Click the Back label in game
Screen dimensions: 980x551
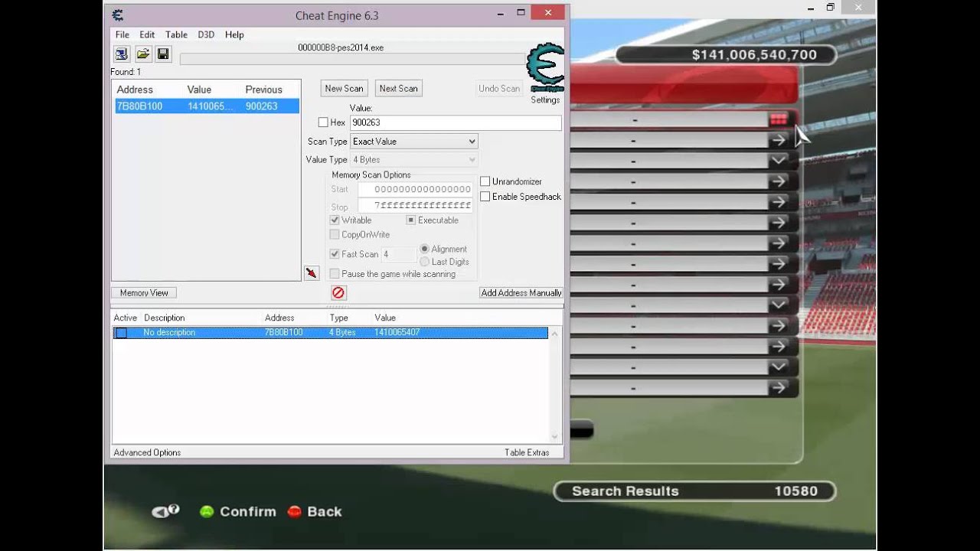point(325,512)
